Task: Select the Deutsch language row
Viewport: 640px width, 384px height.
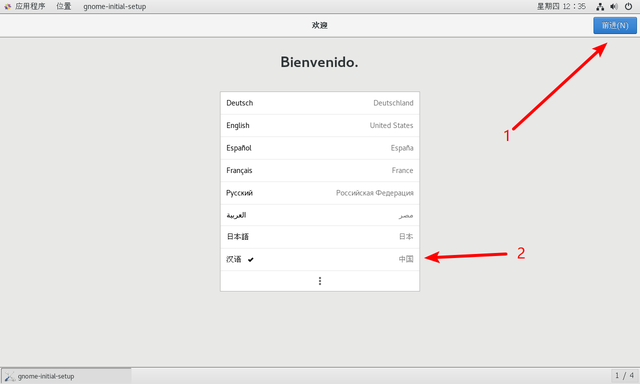Action: [x=320, y=103]
